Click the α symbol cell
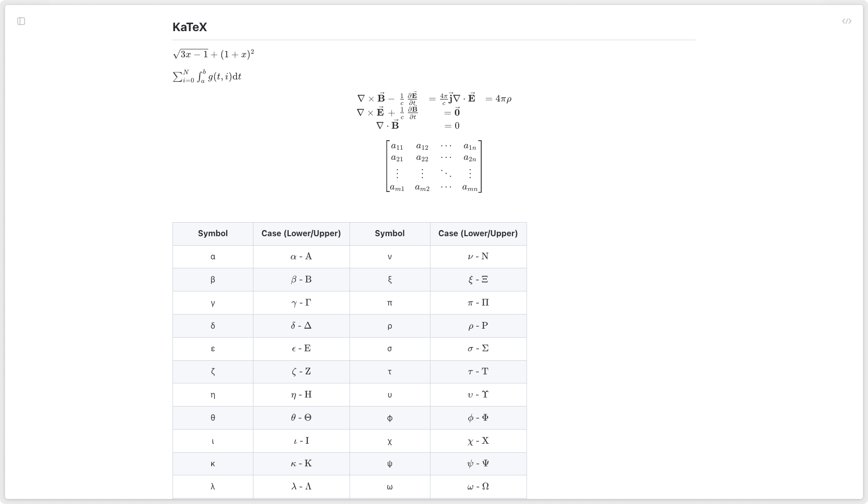 click(213, 257)
